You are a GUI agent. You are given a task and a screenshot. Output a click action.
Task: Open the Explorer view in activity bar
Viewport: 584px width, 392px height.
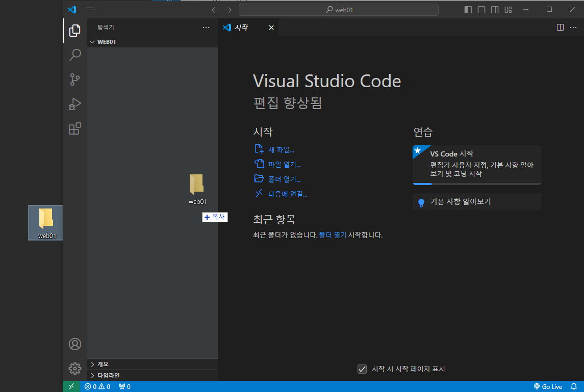click(x=75, y=31)
